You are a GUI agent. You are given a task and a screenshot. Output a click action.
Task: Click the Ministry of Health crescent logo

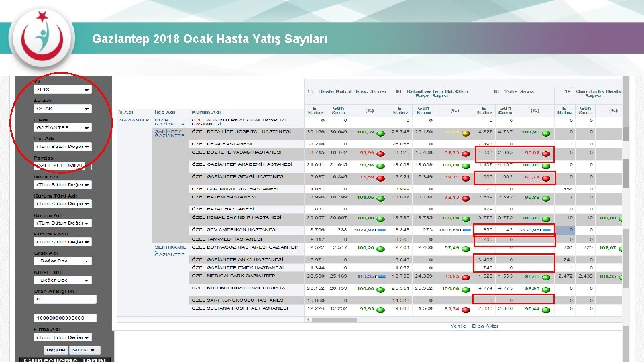42,38
